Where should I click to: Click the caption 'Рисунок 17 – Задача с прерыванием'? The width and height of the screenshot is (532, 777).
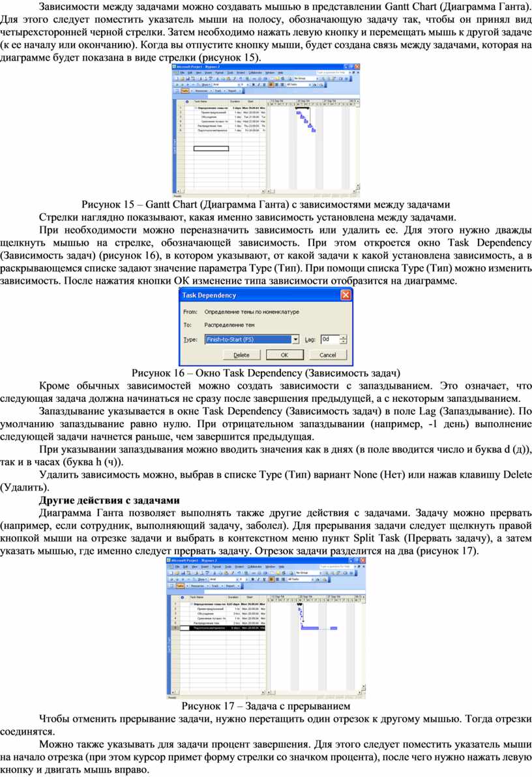click(266, 706)
